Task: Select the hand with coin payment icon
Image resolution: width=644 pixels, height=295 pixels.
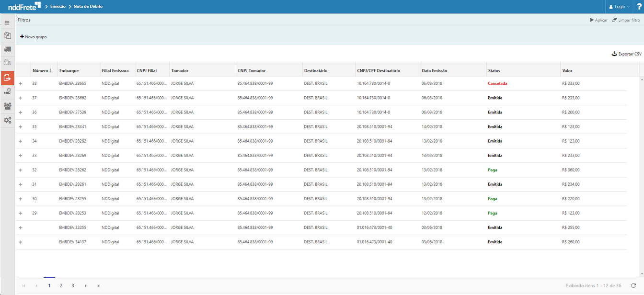Action: tap(7, 91)
